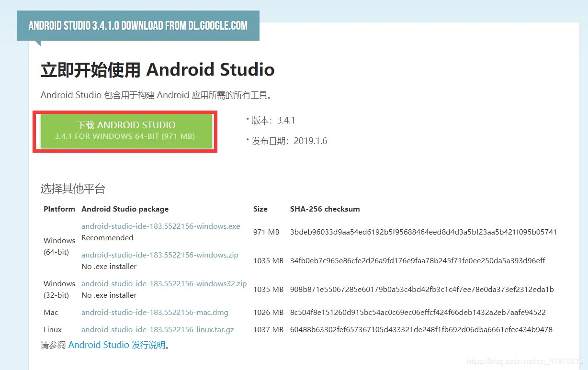Image resolution: width=588 pixels, height=370 pixels.
Task: Click the Recommended label under windows.exe
Action: pos(107,237)
